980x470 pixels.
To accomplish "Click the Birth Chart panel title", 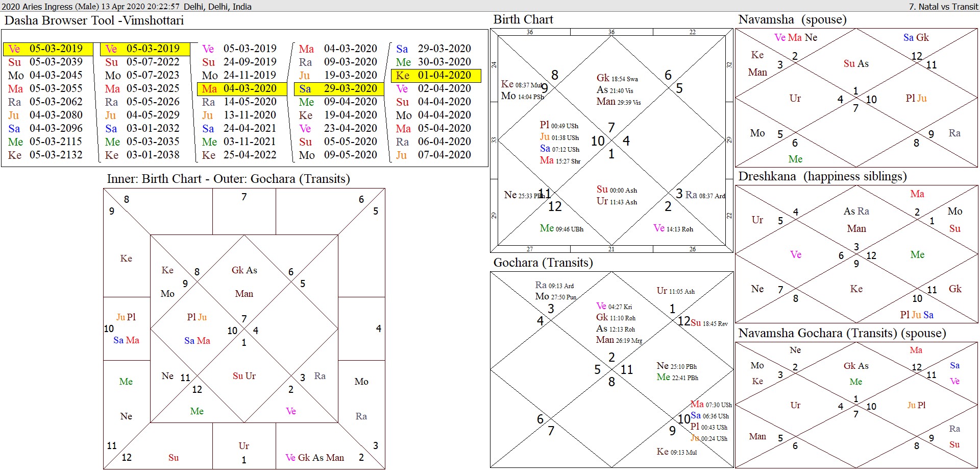I will pyautogui.click(x=523, y=19).
